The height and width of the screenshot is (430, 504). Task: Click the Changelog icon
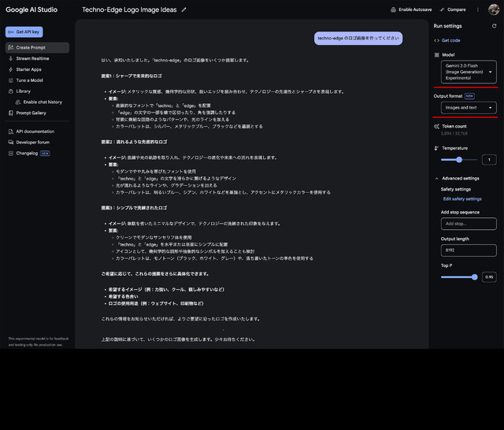click(x=10, y=154)
